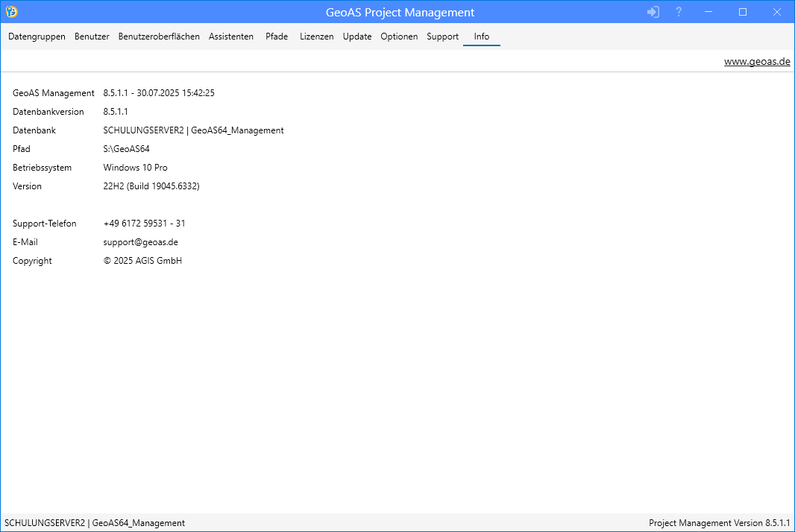Open the www.geoas.de website link

[757, 62]
